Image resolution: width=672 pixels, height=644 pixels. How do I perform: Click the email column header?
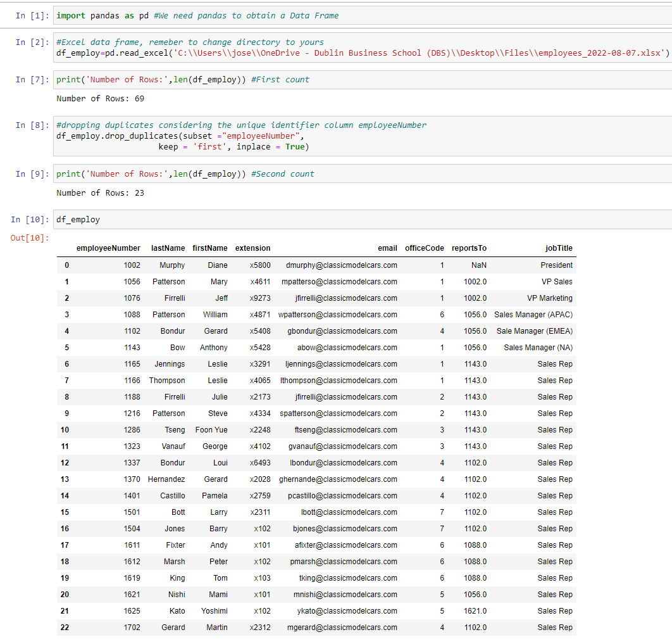click(387, 248)
